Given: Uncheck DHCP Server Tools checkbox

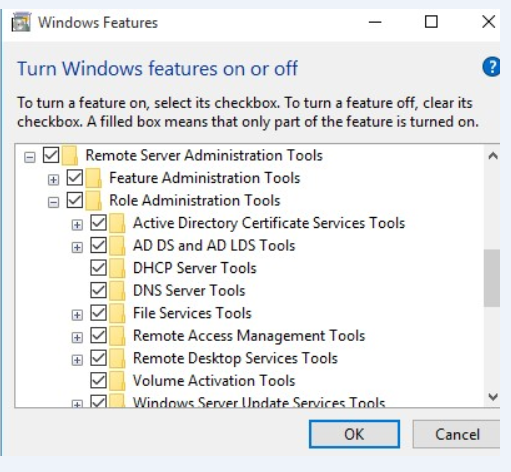Looking at the screenshot, I should 98,268.
